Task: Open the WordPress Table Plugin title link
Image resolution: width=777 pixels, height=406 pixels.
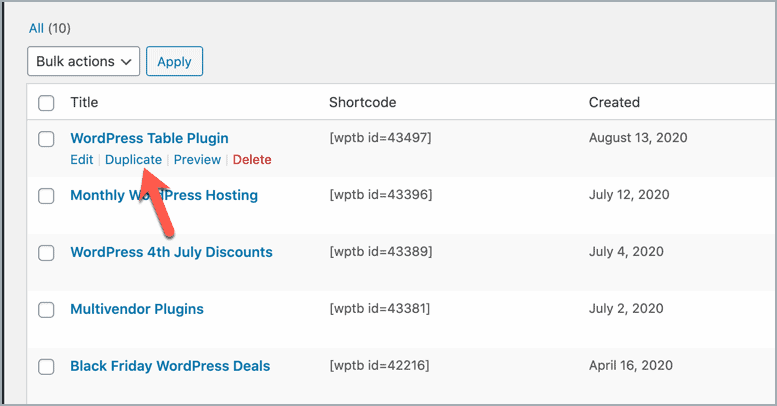Action: pos(149,138)
